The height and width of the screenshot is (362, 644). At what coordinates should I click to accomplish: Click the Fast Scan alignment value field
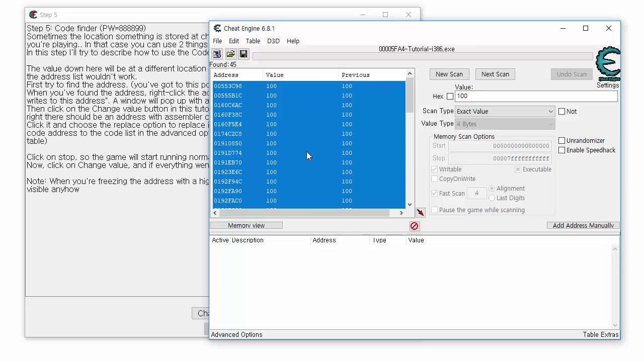click(x=476, y=194)
